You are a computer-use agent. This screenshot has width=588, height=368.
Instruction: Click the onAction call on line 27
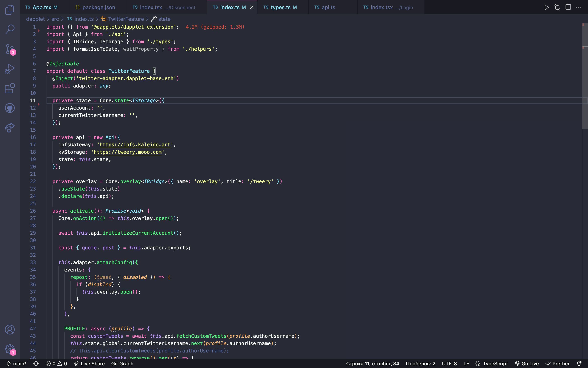[85, 218]
